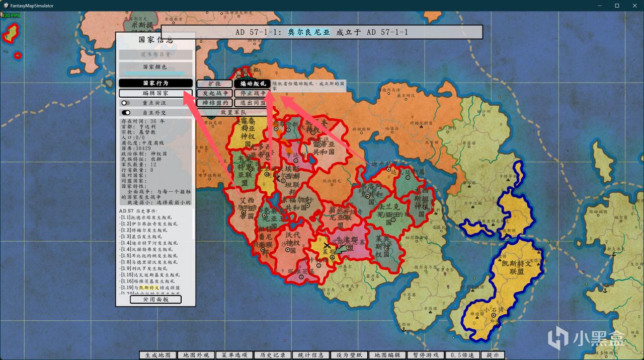
Task: Maximize the FantasyMapSimulator window
Action: coord(617,6)
